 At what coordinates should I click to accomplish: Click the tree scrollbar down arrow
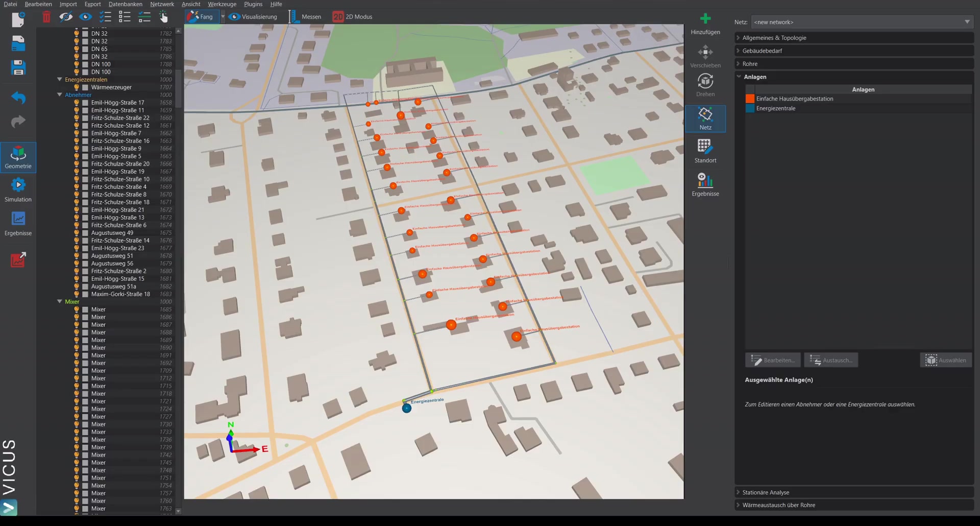point(178,511)
